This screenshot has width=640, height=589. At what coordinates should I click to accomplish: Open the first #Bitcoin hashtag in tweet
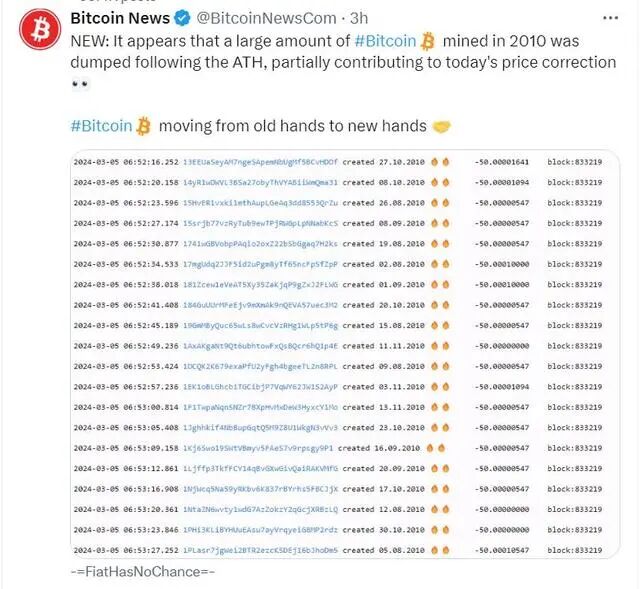(385, 41)
